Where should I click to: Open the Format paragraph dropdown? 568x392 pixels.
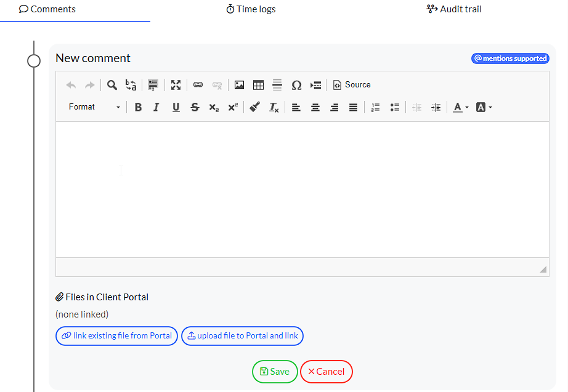click(x=94, y=107)
